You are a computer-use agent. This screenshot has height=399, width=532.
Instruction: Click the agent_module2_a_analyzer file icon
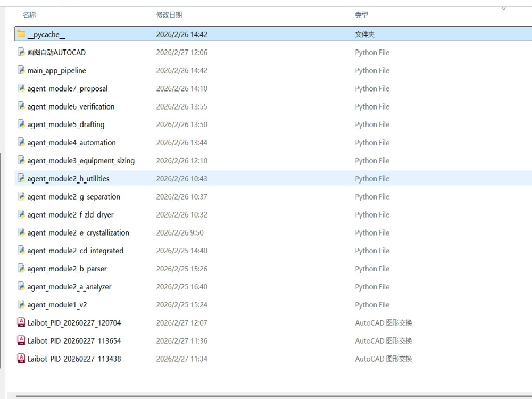pyautogui.click(x=21, y=286)
